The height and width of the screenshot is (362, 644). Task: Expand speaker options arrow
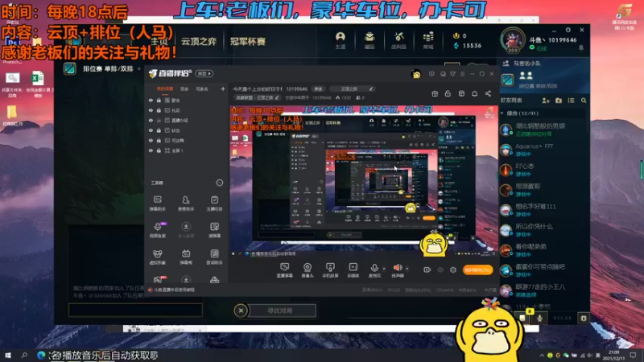(407, 269)
